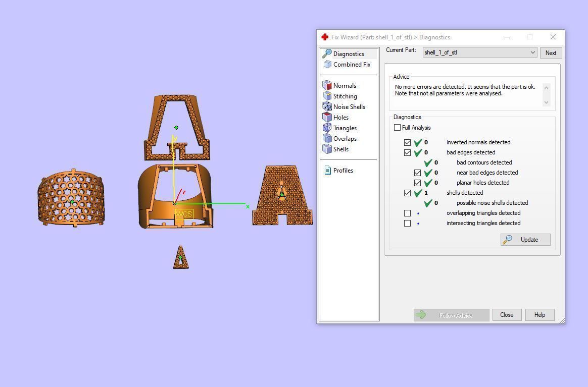Open the Diagnostics page
Screen dimensions: 588x387
(x=349, y=54)
